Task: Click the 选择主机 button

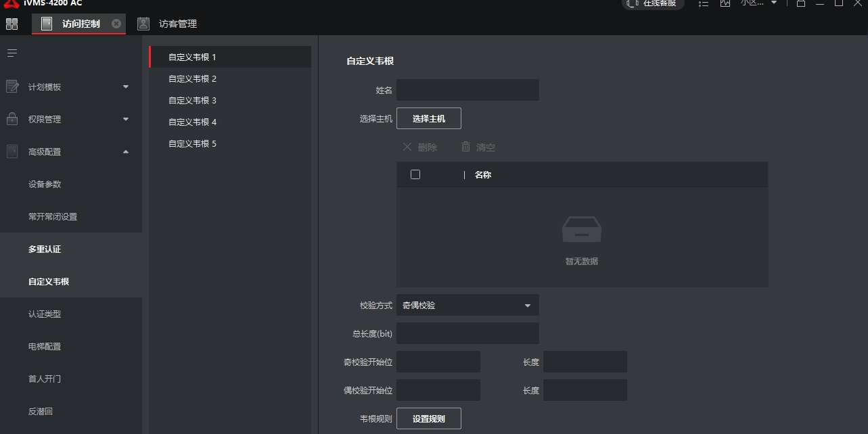Action: tap(429, 119)
